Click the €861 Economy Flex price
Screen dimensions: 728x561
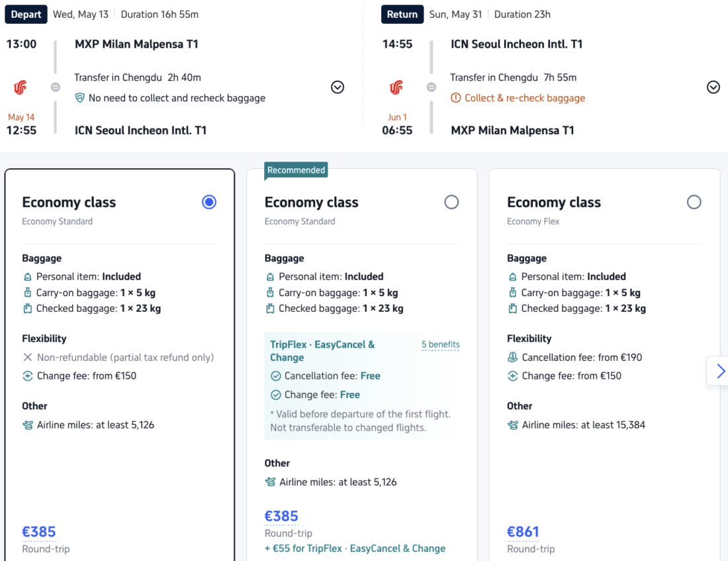523,532
